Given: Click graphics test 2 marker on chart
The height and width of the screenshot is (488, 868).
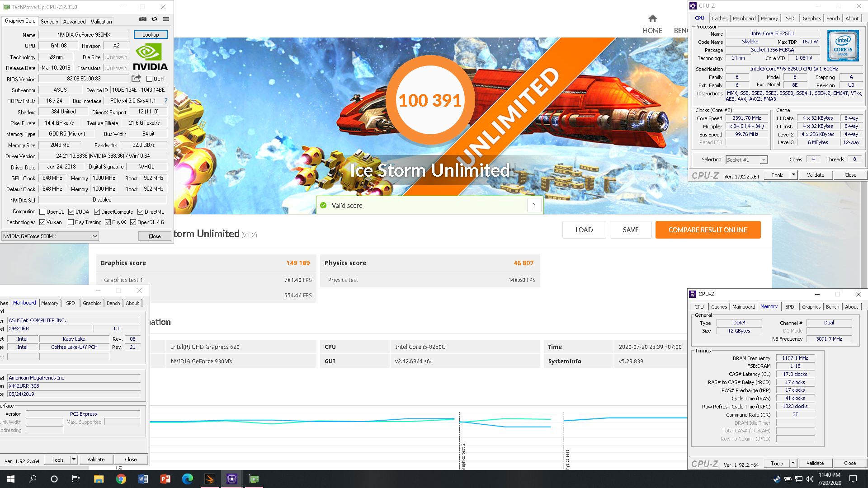Looking at the screenshot, I should 463,456.
